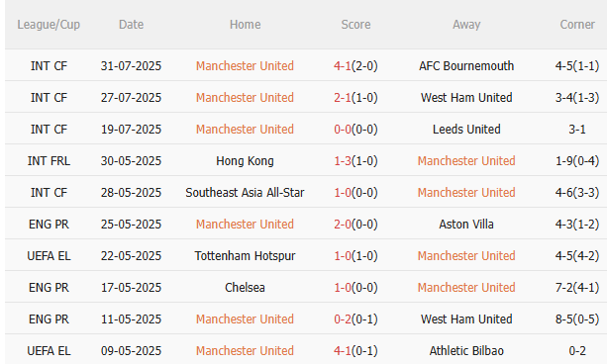
Task: Select Aston Villa away team
Action: [466, 225]
